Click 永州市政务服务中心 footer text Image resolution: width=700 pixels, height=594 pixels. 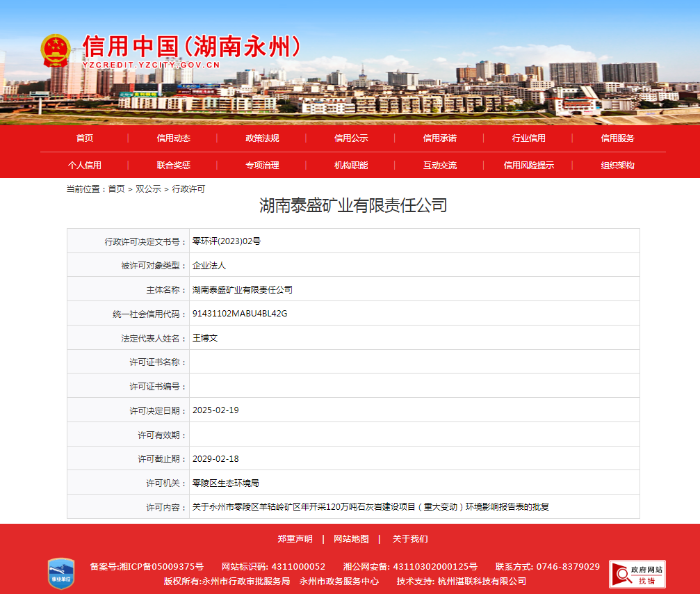pos(339,581)
